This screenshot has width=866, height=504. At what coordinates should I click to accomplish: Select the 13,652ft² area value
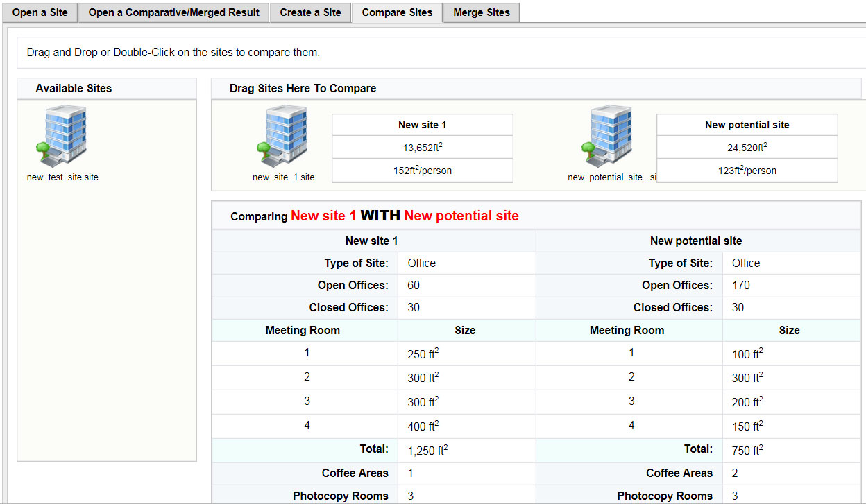coord(423,147)
